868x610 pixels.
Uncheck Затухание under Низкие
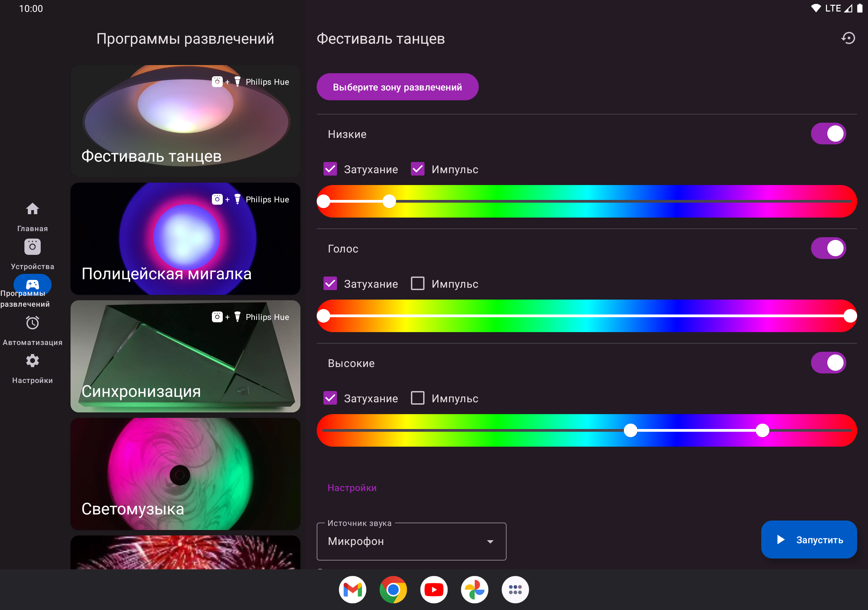pyautogui.click(x=330, y=169)
